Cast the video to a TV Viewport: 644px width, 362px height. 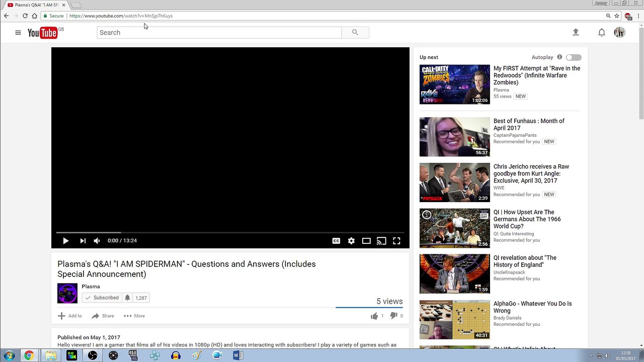coord(381,241)
